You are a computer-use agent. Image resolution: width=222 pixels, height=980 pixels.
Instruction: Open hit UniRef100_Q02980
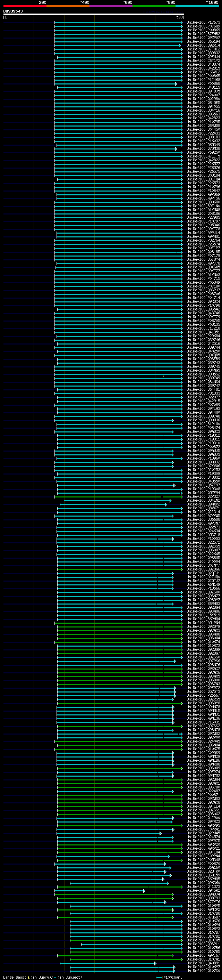[203, 99]
